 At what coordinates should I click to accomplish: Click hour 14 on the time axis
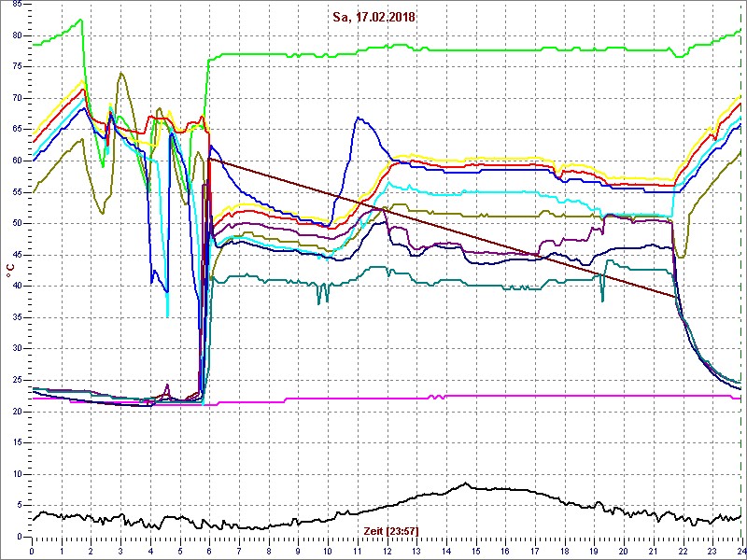(446, 549)
